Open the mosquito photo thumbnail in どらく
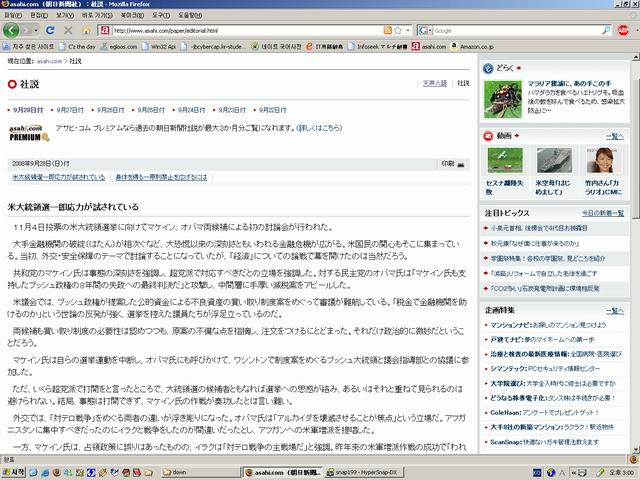The image size is (640, 480). click(502, 99)
